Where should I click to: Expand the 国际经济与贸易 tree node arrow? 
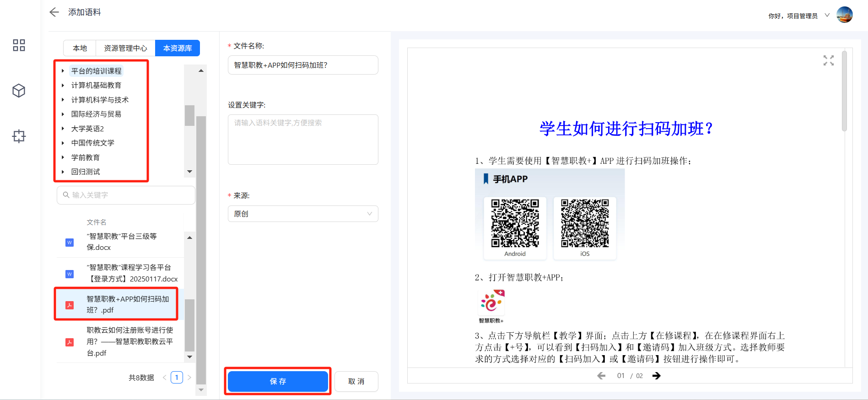[63, 114]
